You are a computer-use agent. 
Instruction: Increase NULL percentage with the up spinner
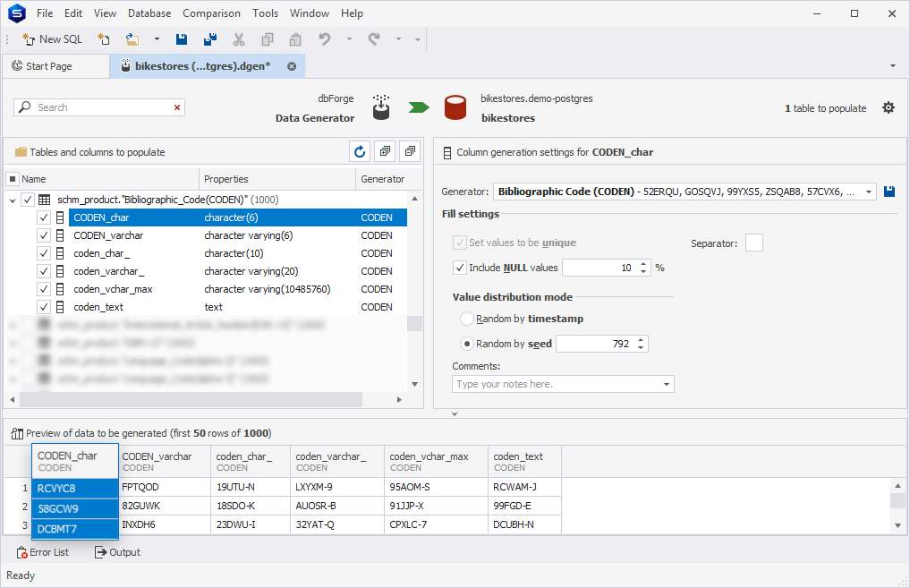pos(643,264)
